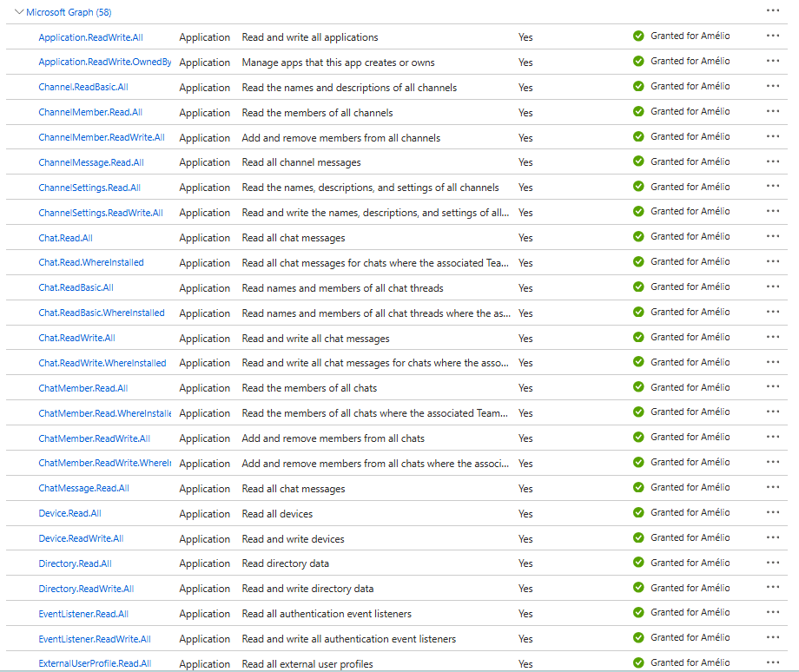Viewport: 799px width, 672px height.
Task: Select 'Read all external user profiles' description
Action: tap(307, 664)
